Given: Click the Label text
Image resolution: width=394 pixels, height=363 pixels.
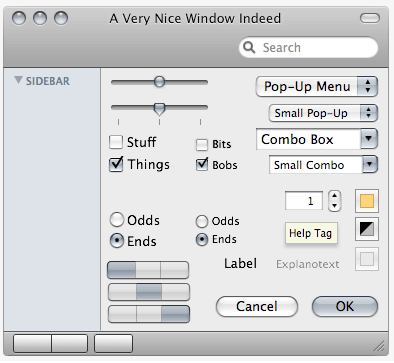Looking at the screenshot, I should tap(240, 263).
